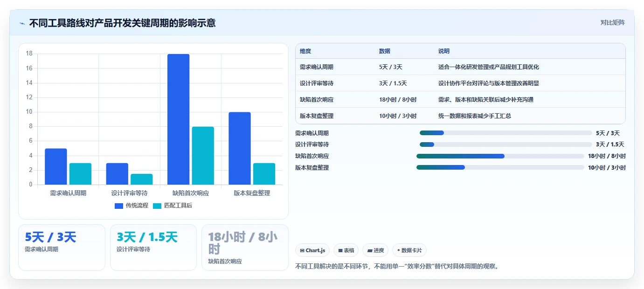Click the 需求确认周期 chart axis label
644x289 pixels.
[x=68, y=193]
